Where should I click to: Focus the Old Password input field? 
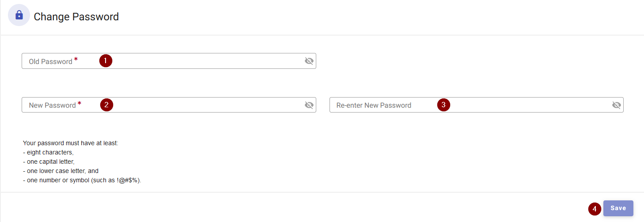pos(169,61)
